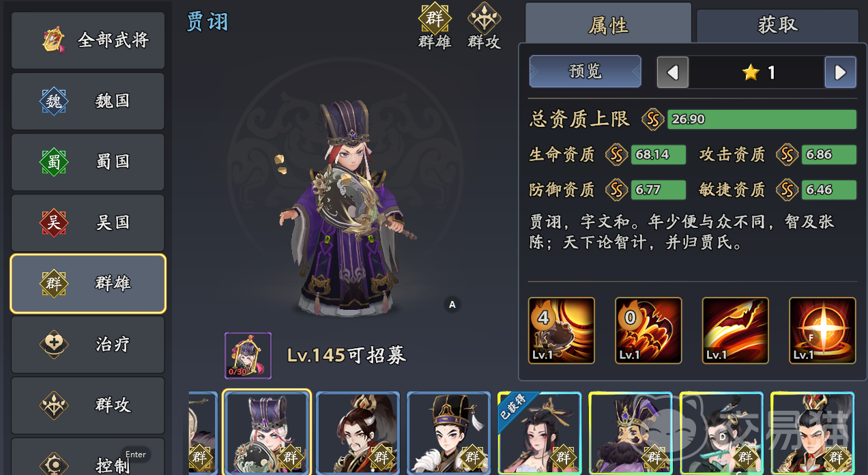Show 全部武将 list
The image size is (868, 475).
pos(88,40)
